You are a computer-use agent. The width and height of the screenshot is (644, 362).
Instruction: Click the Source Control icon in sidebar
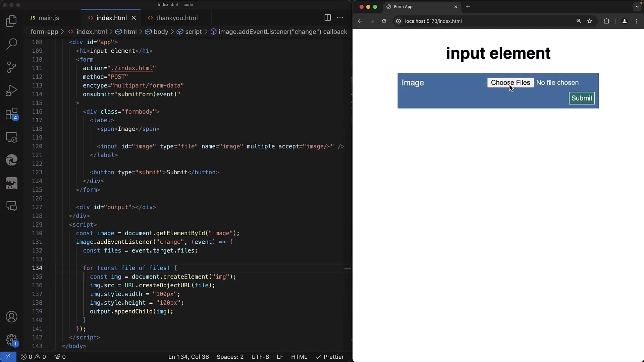(x=12, y=67)
